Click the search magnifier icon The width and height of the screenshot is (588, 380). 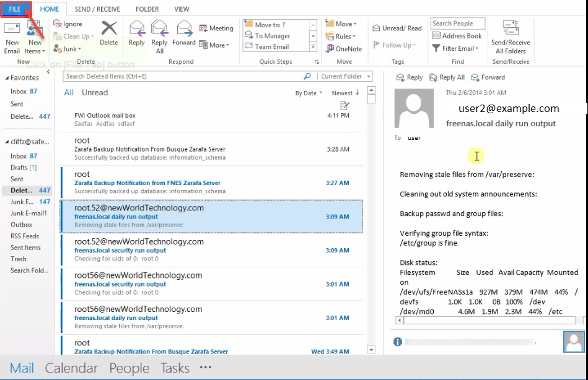tap(307, 77)
